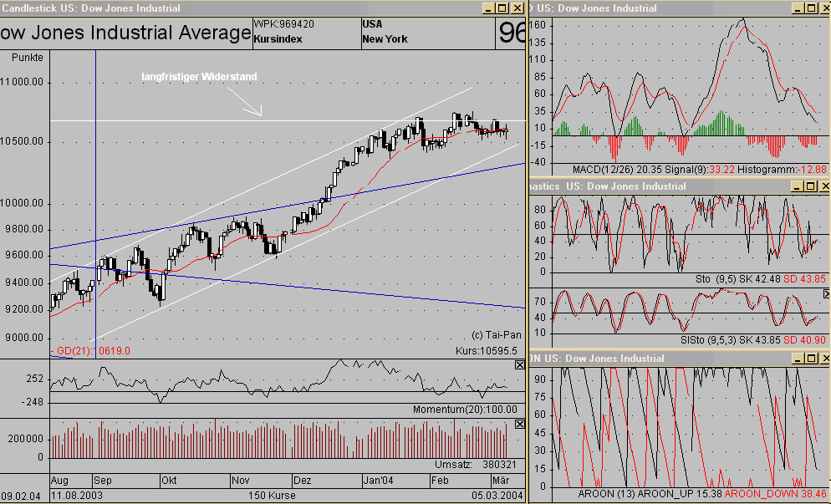
Task: Click the AROON_DOWN 38.46 legend
Action: (776, 494)
